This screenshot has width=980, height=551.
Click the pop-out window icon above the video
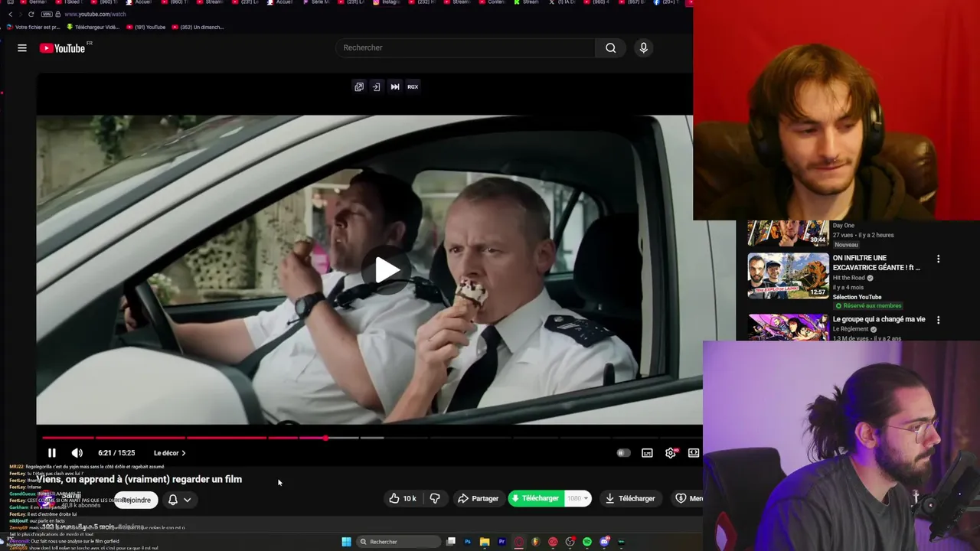[359, 86]
